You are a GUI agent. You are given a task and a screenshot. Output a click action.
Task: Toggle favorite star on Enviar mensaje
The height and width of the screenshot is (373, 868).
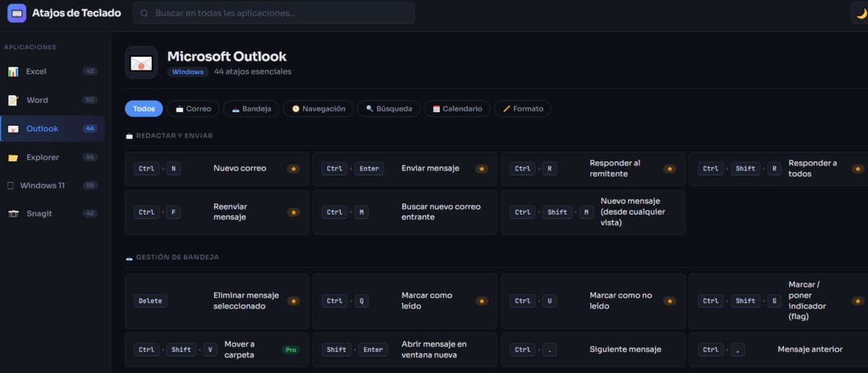(x=481, y=169)
